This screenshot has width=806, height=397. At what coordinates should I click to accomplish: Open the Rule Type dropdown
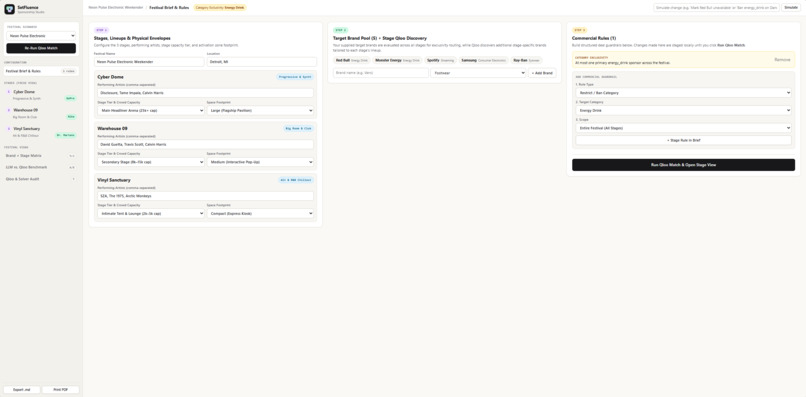click(684, 93)
